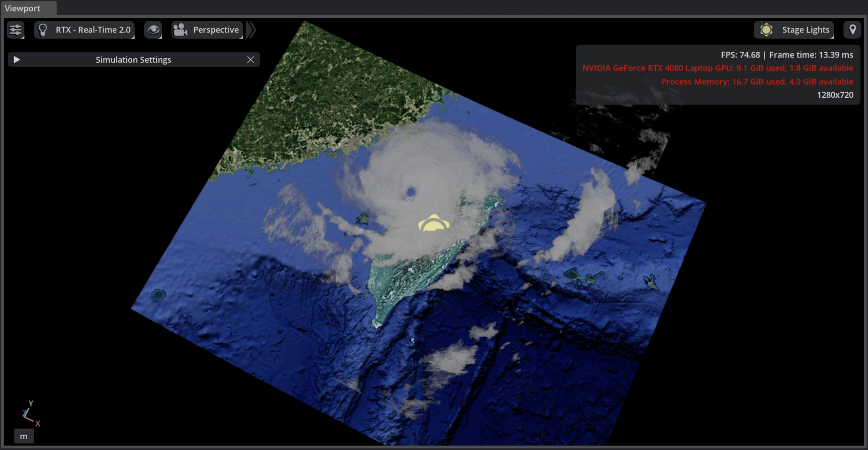Select the Viewport tab
The width and height of the screenshot is (868, 450).
click(23, 8)
